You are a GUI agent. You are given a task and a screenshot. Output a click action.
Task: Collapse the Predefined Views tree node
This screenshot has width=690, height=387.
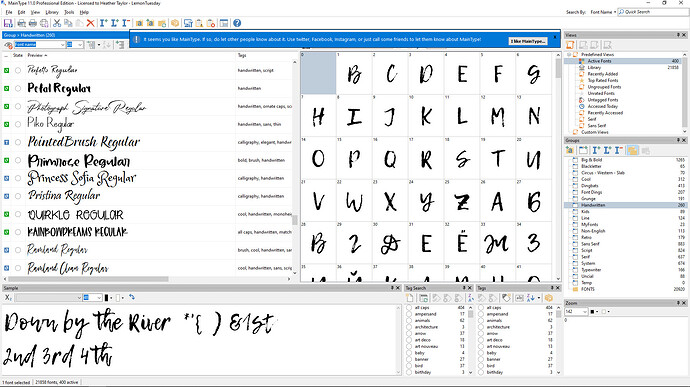[569, 55]
